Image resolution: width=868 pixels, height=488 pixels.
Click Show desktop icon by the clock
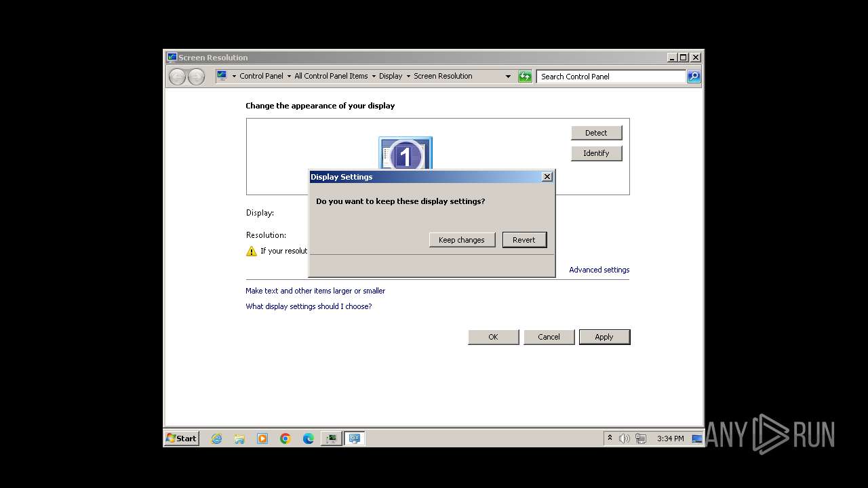point(696,439)
